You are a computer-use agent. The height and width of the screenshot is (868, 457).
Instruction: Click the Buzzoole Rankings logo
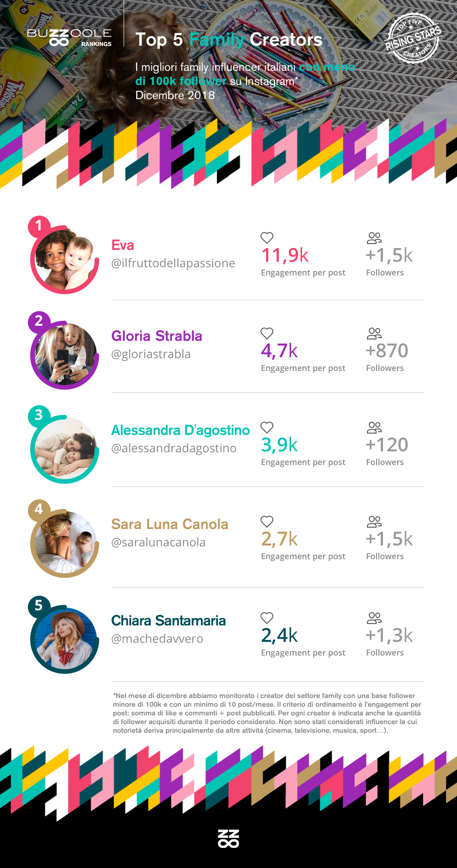[69, 38]
